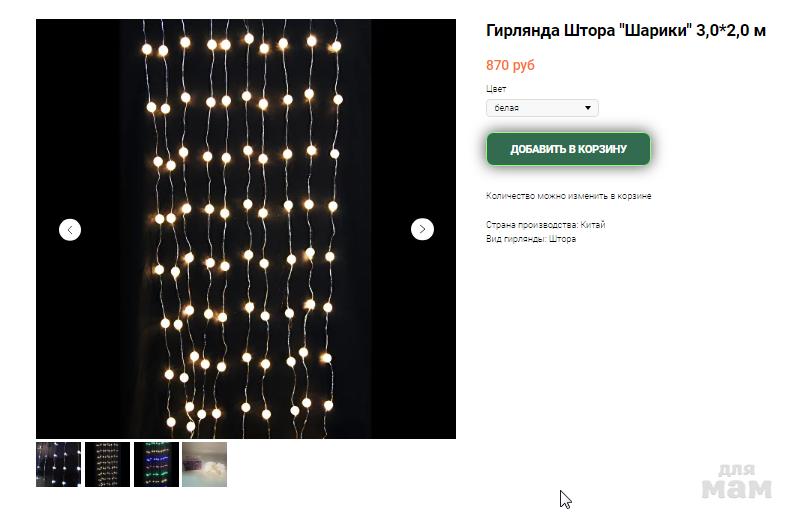Screen dimensions: 787x513
Task: Open the packaging photo thumbnail
Action: click(x=205, y=464)
